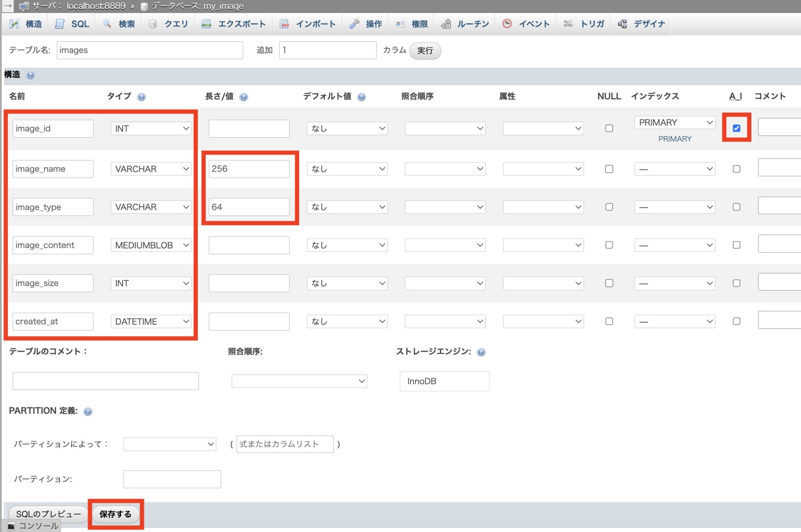Click the help icon beside 長さ/値 header
Viewport: 801px width, 532px height.
pos(243,97)
